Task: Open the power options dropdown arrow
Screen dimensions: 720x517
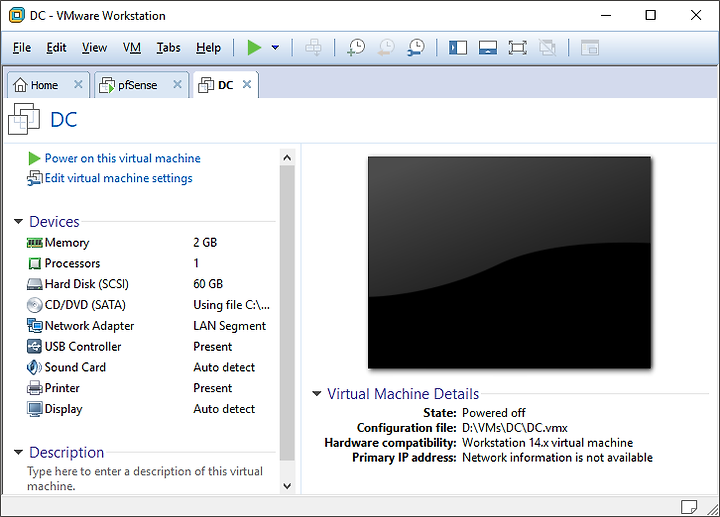Action: pos(275,47)
